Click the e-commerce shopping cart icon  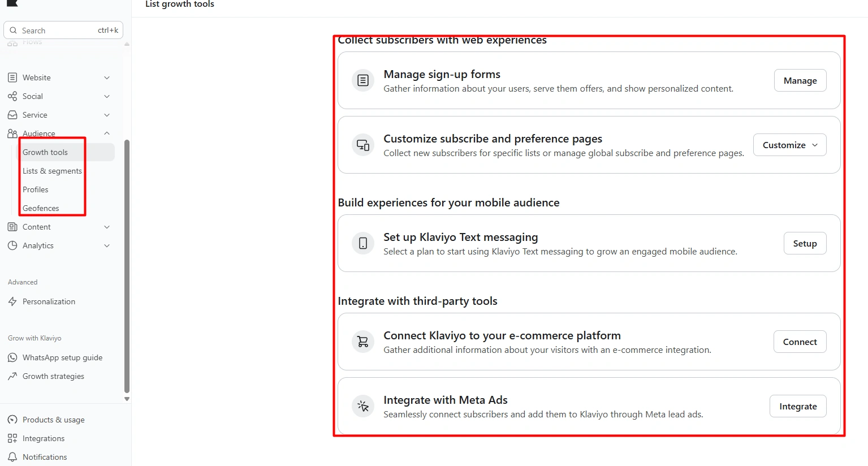click(x=363, y=342)
